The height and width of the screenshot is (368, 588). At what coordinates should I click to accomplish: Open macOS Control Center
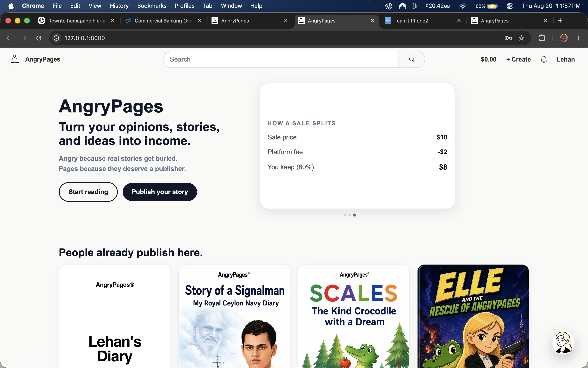click(x=510, y=6)
